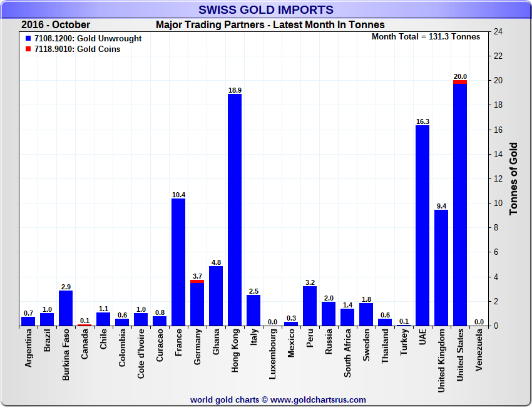
Task: Click the Peru bar
Action: tap(310, 306)
